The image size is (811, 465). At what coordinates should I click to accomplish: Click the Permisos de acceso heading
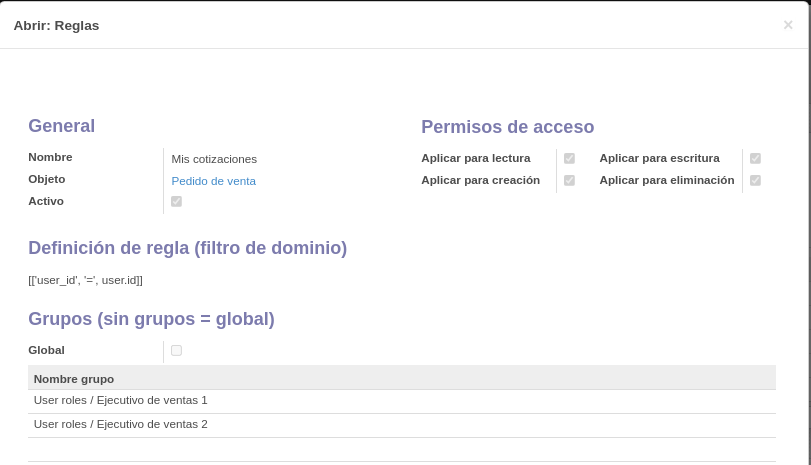[x=507, y=127]
